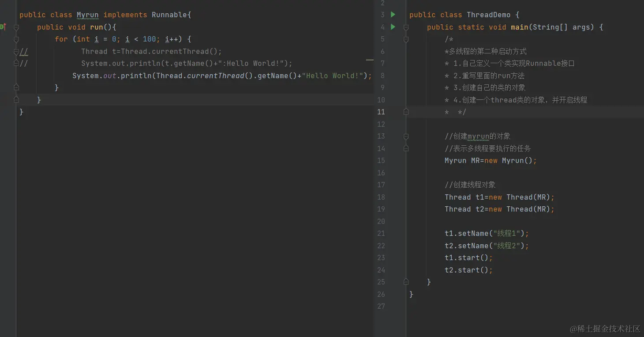This screenshot has height=337, width=644.
Task: Click line number 27 in the gutter
Action: pos(381,306)
